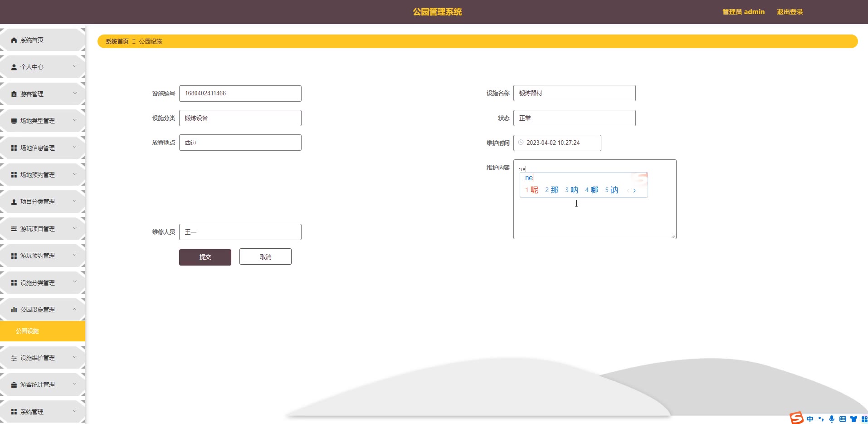Click the 设施分类 field showing 锻炼设备
Image resolution: width=868 pixels, height=424 pixels.
click(x=240, y=118)
